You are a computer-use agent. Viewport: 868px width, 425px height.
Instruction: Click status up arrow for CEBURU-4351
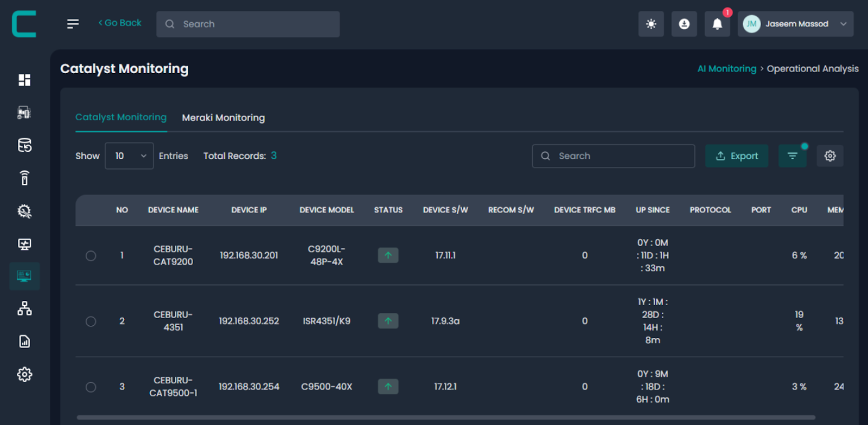click(388, 321)
